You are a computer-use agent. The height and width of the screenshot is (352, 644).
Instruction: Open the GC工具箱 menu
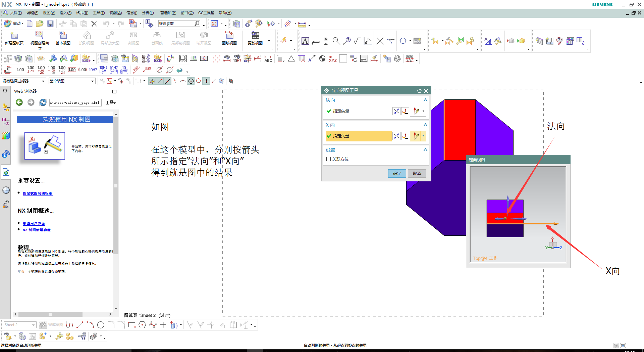tap(206, 13)
